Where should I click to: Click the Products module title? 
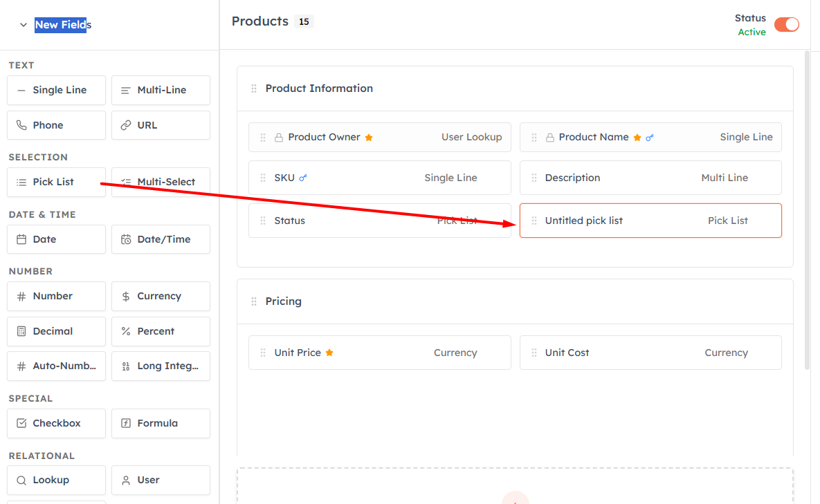point(260,21)
